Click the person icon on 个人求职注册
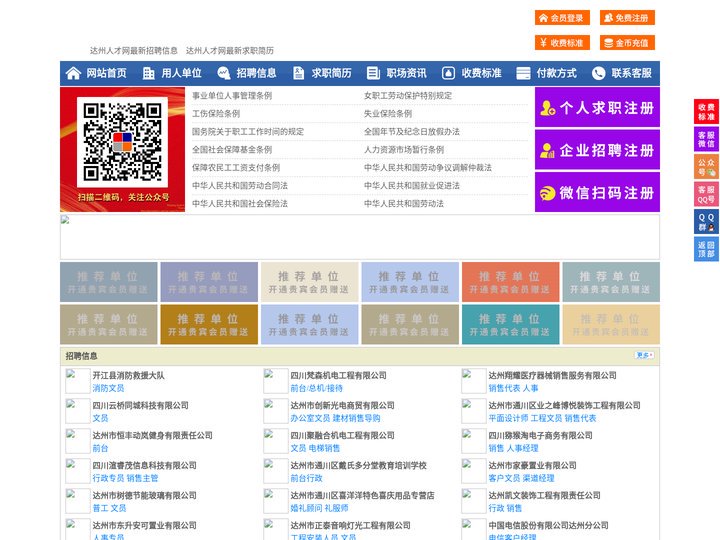This screenshot has height=540, width=720. [547, 108]
